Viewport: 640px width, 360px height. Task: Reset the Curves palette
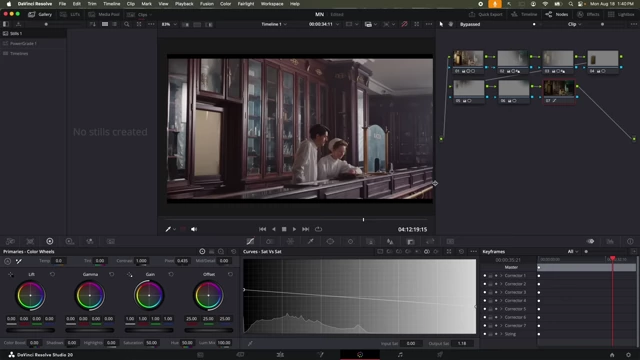(461, 252)
